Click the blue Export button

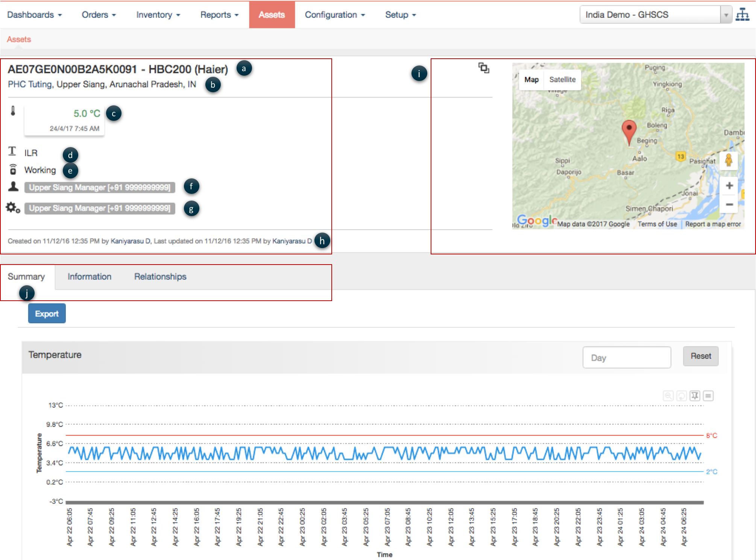[47, 313]
